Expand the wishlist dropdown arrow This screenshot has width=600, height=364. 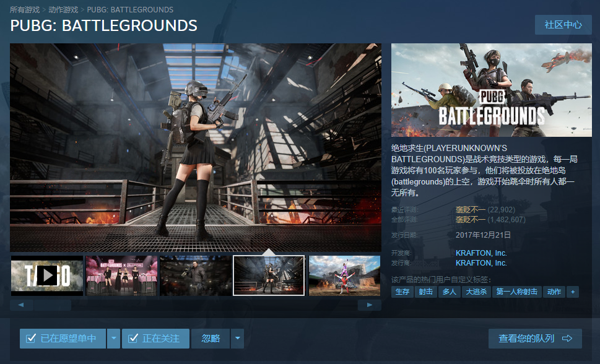(x=114, y=339)
